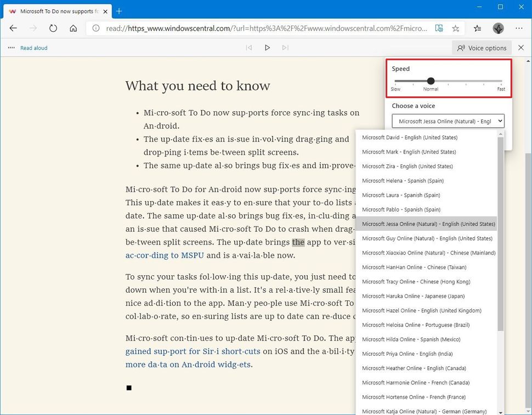Skip to the next paragraph control
The image size is (532, 415).
(285, 48)
